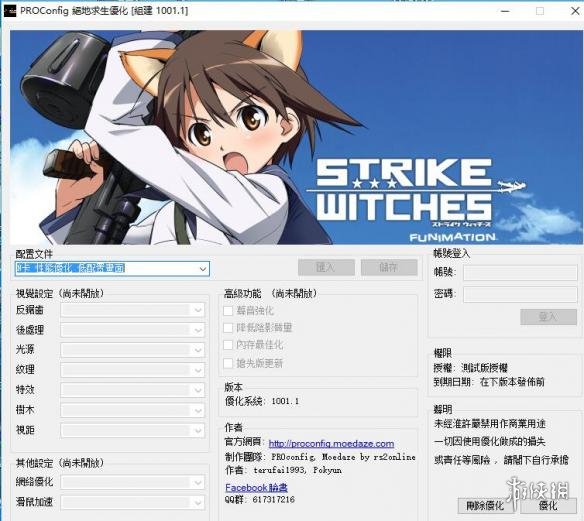Screen dimensions: 584x521
Task: Expand the 反鋸齒 dropdown
Action: 132,310
